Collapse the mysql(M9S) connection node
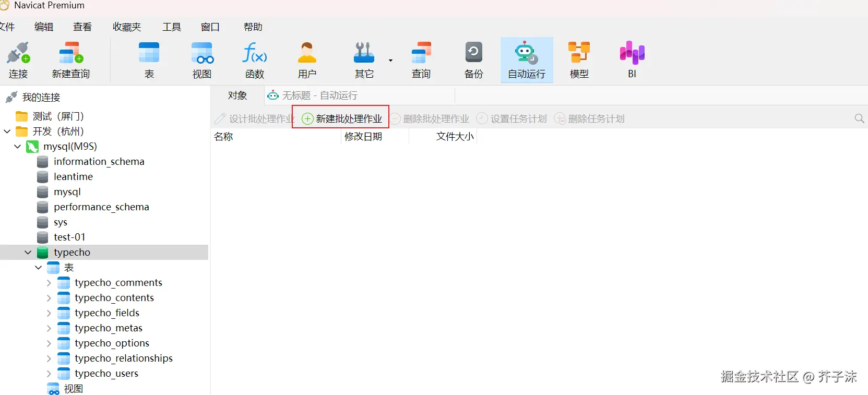The image size is (868, 395). [x=18, y=147]
